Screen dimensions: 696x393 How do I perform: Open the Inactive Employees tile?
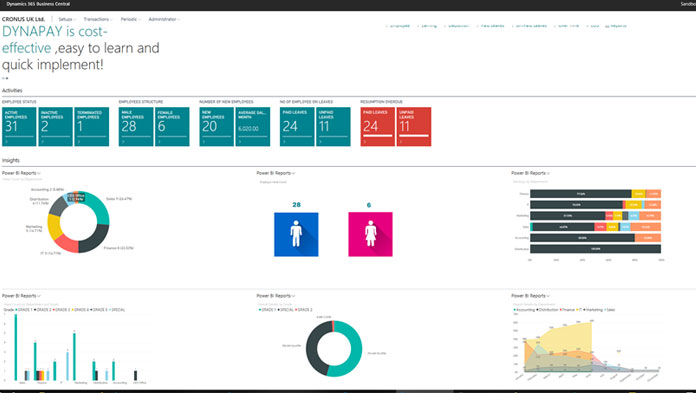(55, 127)
